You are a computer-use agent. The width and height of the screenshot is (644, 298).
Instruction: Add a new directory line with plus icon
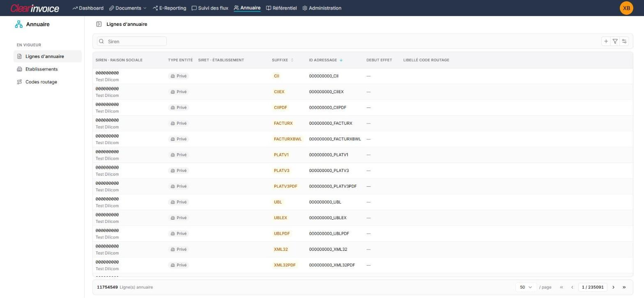[x=606, y=41]
